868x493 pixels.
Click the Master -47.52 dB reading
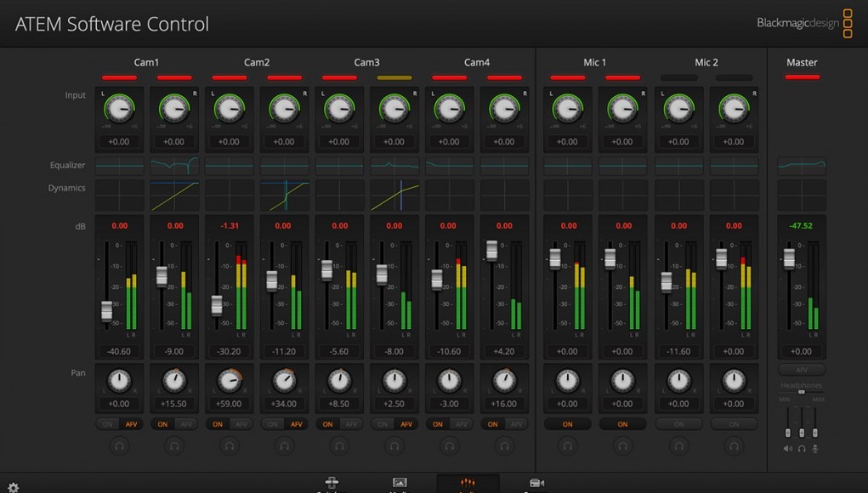(801, 226)
